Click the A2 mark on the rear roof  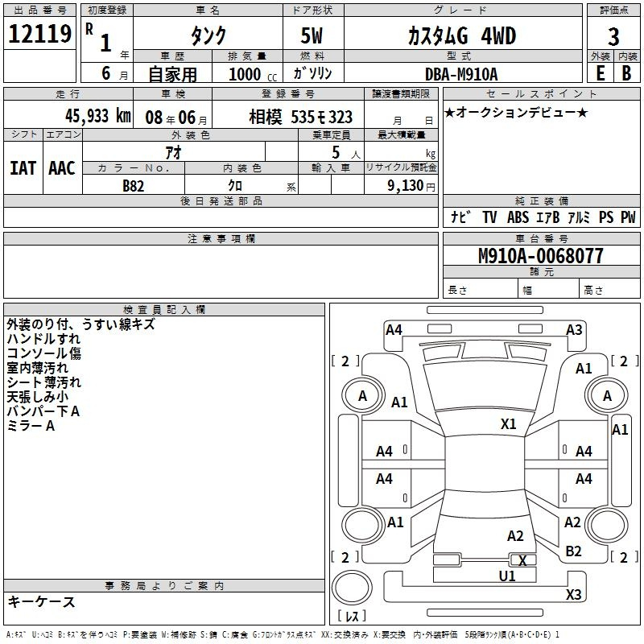pos(515,536)
